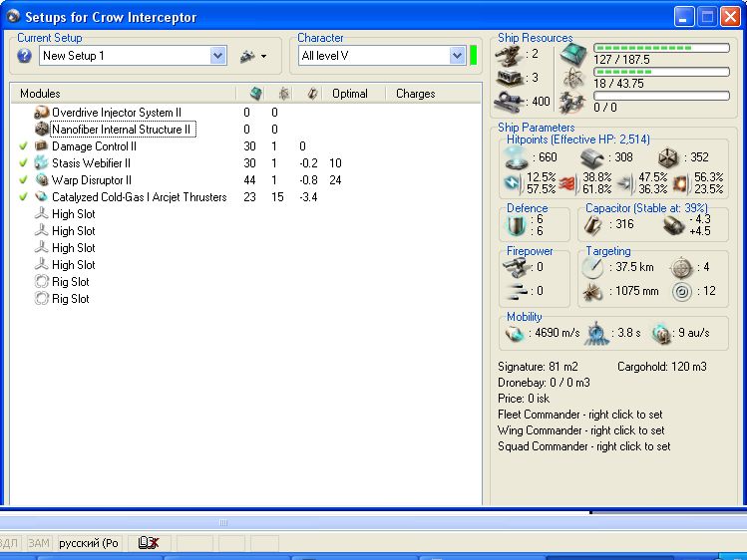This screenshot has height=560, width=747.
Task: Click the Fleet Commander text line
Action: tap(579, 415)
